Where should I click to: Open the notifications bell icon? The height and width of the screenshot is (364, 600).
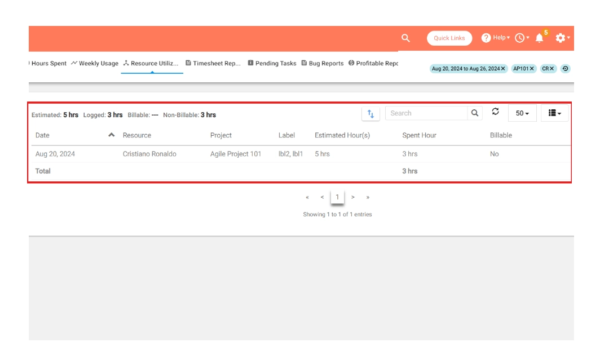tap(540, 38)
